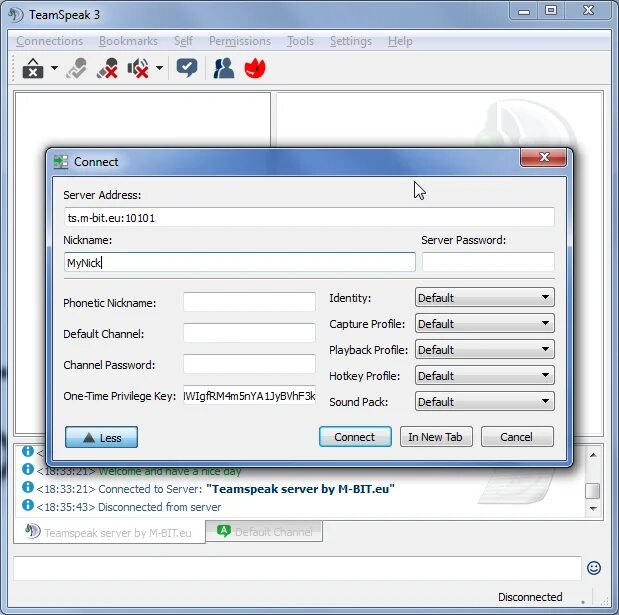
Task: Click the chat log scrollbar thumb
Action: pyautogui.click(x=593, y=491)
